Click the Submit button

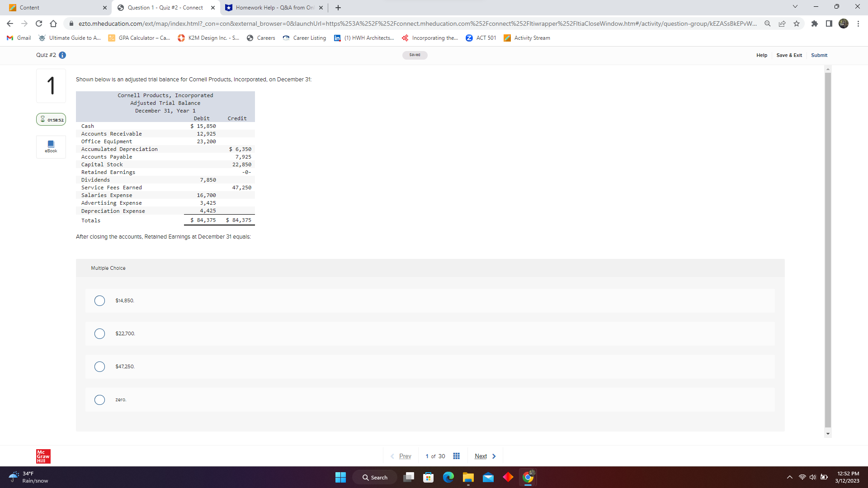coord(819,55)
